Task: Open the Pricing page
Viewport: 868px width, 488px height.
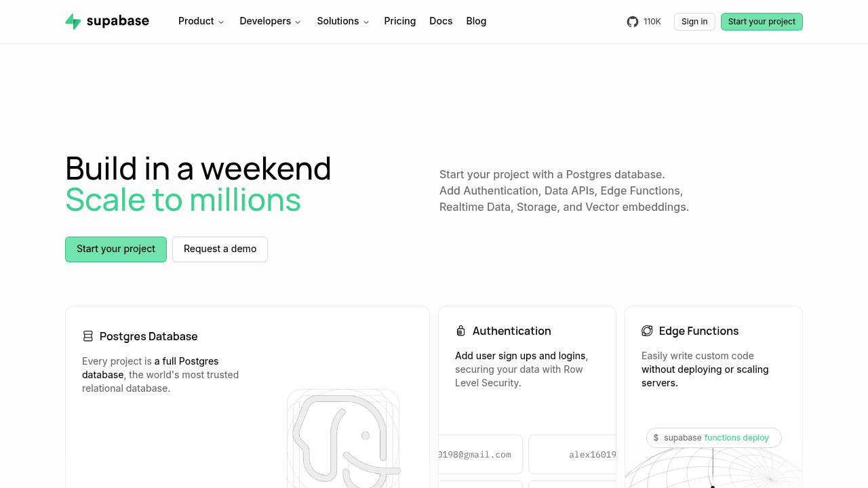Action: pos(400,21)
